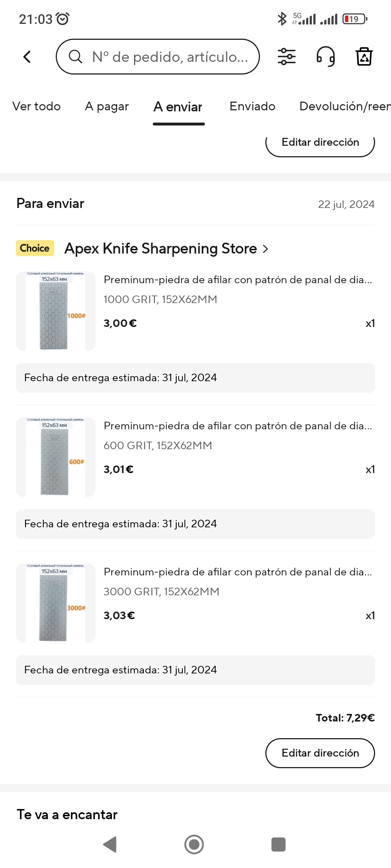This screenshot has height=868, width=391.
Task: Tap Android back navigation button
Action: [110, 844]
